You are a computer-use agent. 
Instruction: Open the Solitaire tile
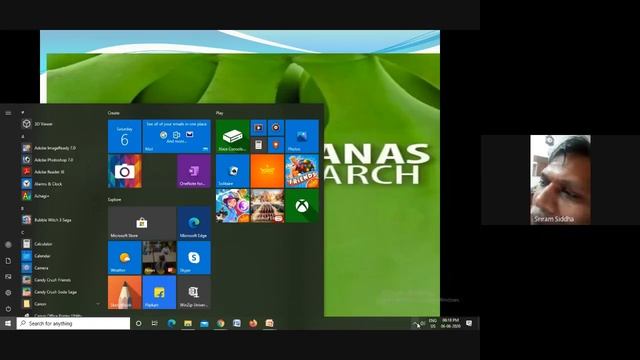(x=233, y=171)
